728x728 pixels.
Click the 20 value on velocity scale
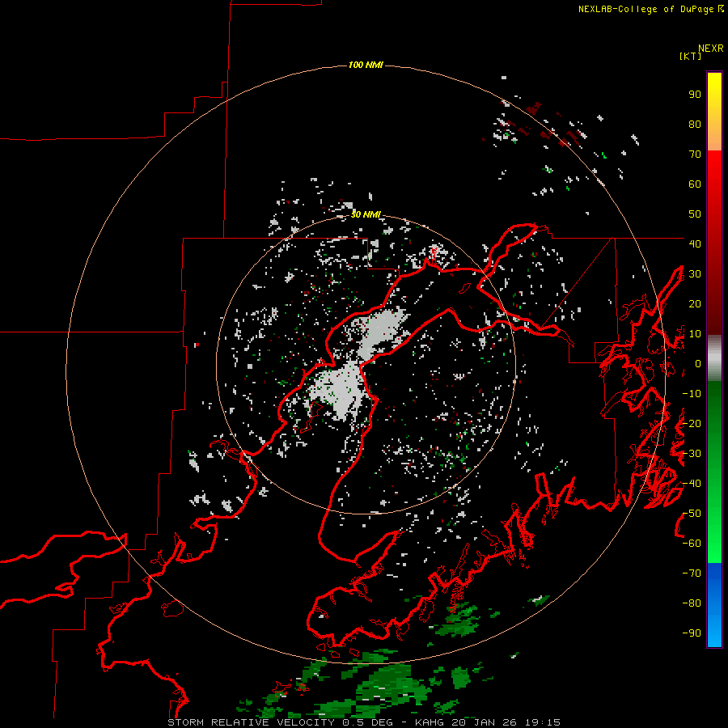[x=695, y=303]
